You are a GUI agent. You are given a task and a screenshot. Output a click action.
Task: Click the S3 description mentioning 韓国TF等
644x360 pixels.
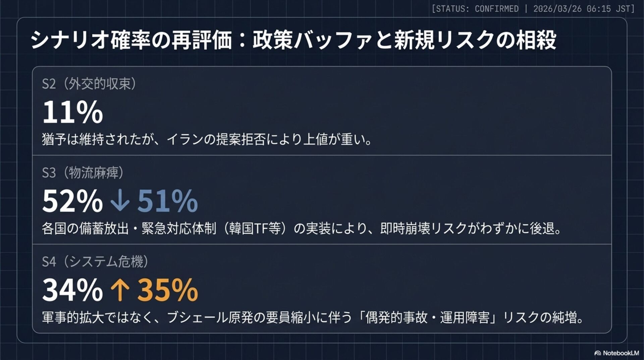pyautogui.click(x=302, y=228)
